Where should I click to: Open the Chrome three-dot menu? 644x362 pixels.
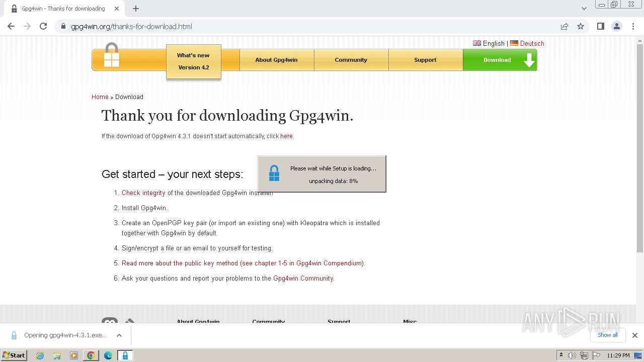[x=633, y=26]
